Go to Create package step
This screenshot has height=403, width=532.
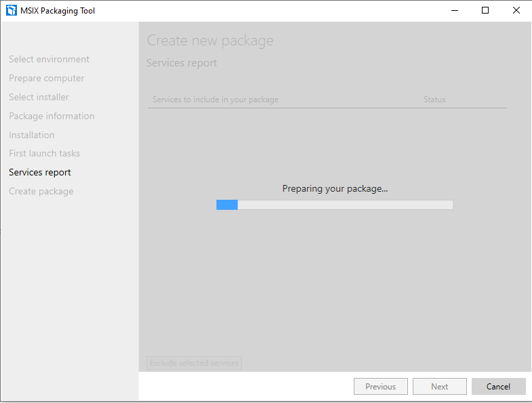[x=41, y=192]
